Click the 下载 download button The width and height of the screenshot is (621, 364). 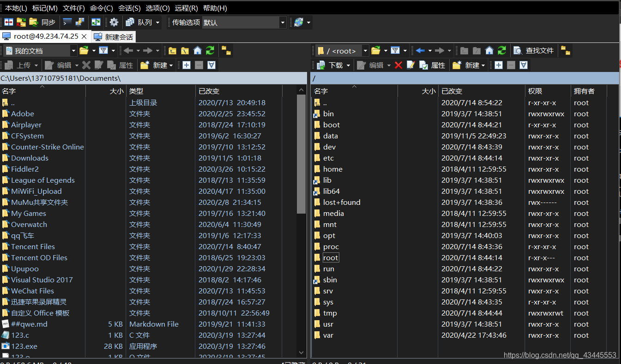coord(330,66)
